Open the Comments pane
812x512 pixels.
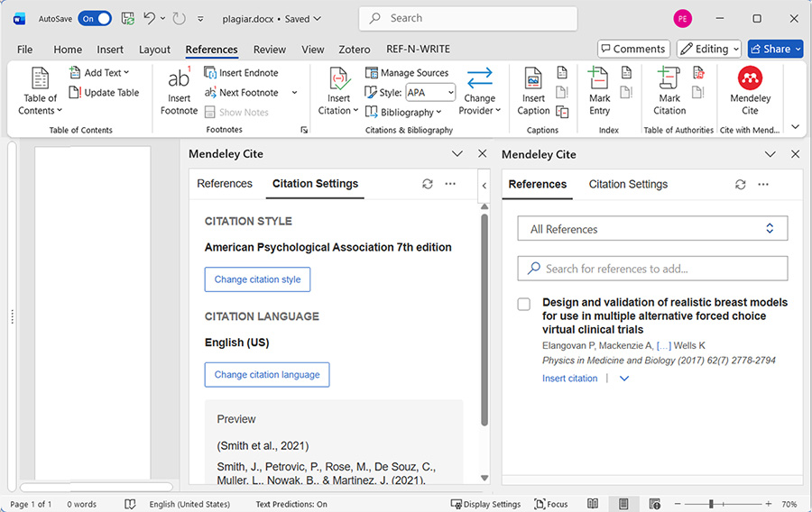point(633,49)
